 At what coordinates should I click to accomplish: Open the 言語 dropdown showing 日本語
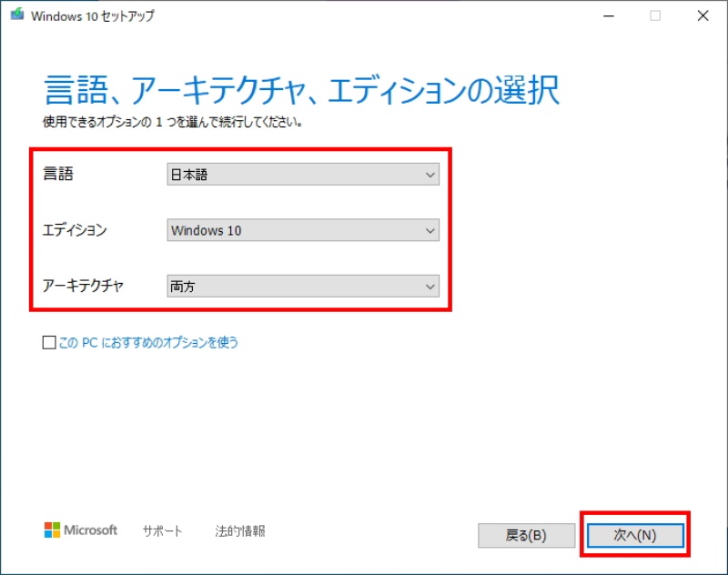point(303,175)
